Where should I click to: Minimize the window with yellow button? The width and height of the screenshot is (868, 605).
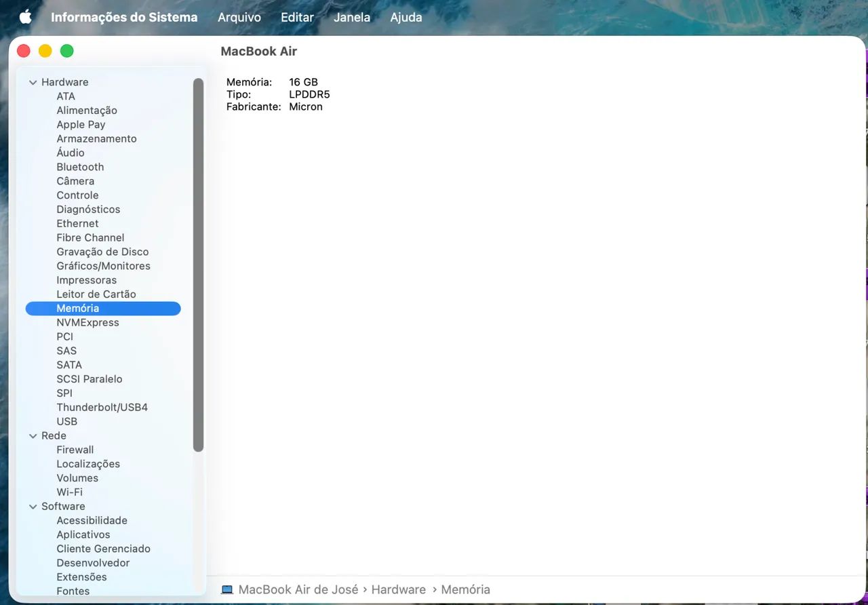45,51
